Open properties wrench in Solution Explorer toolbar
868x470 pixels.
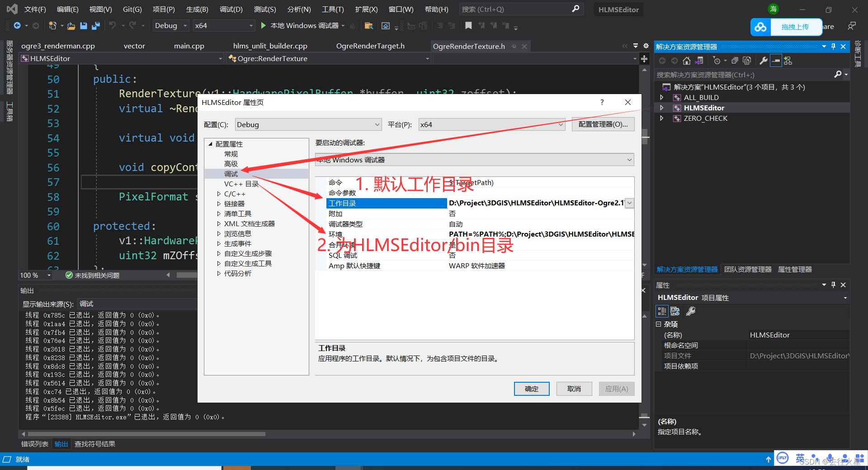coord(764,61)
